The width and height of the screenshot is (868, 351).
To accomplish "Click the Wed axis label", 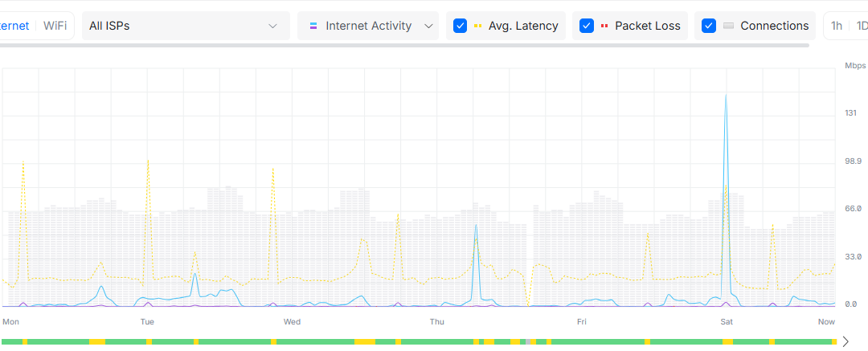I will point(292,321).
